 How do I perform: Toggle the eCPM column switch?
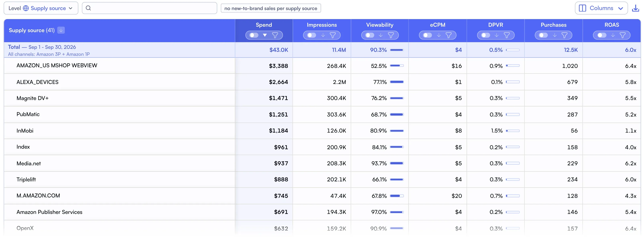pyautogui.click(x=428, y=35)
